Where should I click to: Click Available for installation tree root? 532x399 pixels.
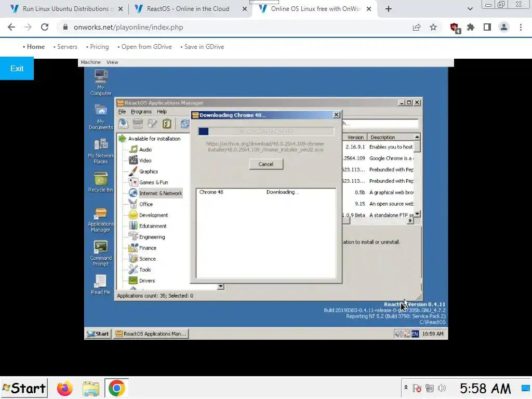pyautogui.click(x=149, y=138)
